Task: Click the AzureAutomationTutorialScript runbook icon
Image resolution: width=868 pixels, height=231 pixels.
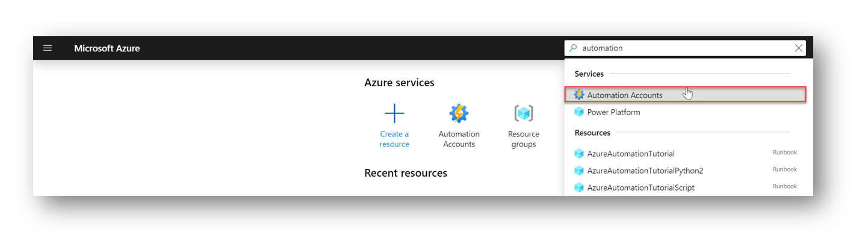Action: 579,188
